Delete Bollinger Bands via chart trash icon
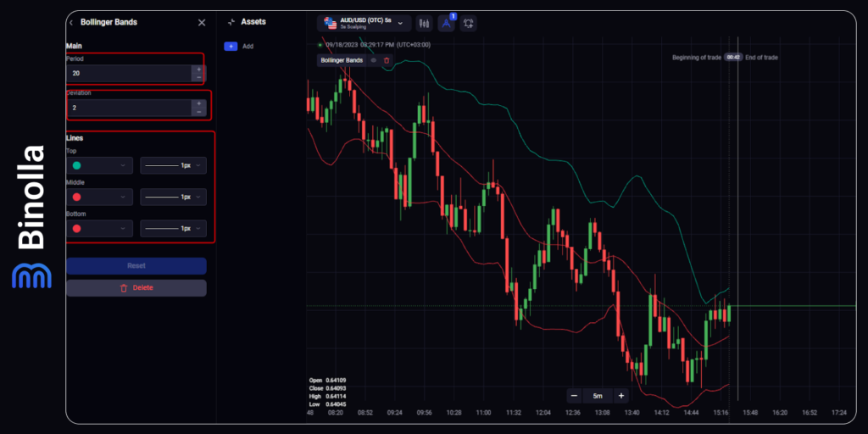868x434 pixels. click(387, 60)
